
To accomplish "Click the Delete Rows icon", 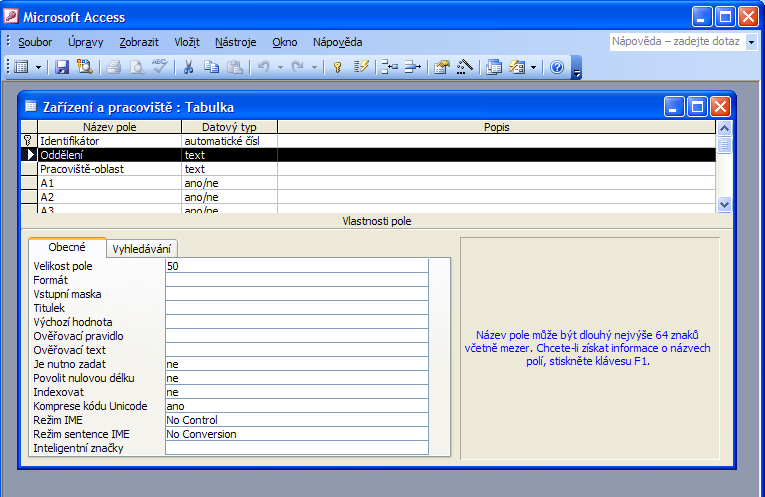I will point(413,67).
